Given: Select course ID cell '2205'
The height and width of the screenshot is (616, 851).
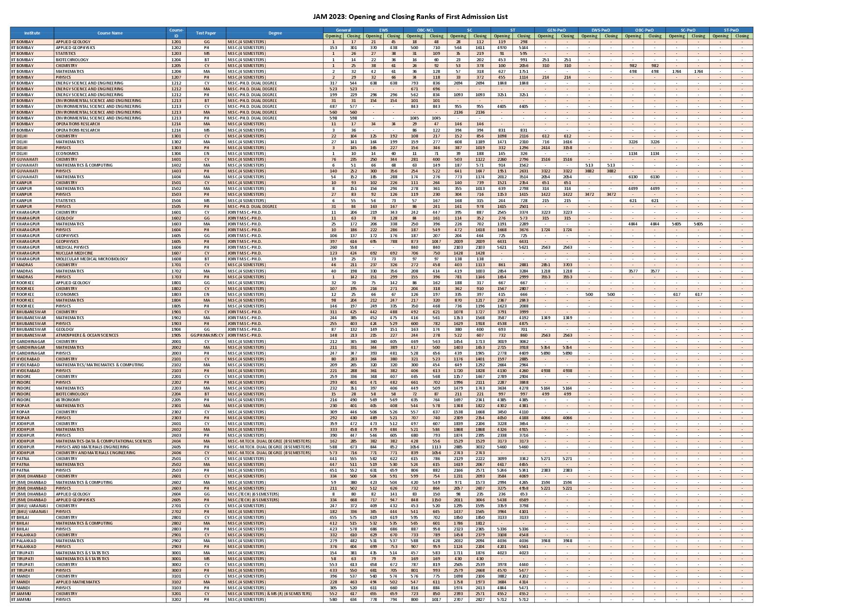Looking at the screenshot, I should pos(176,400).
